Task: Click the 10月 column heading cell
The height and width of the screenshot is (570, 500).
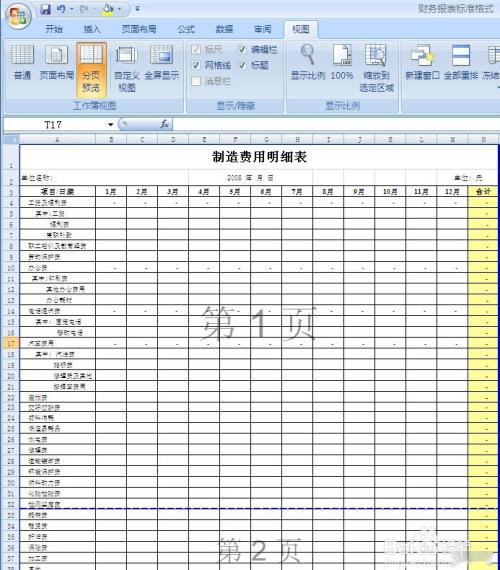Action: [x=390, y=192]
